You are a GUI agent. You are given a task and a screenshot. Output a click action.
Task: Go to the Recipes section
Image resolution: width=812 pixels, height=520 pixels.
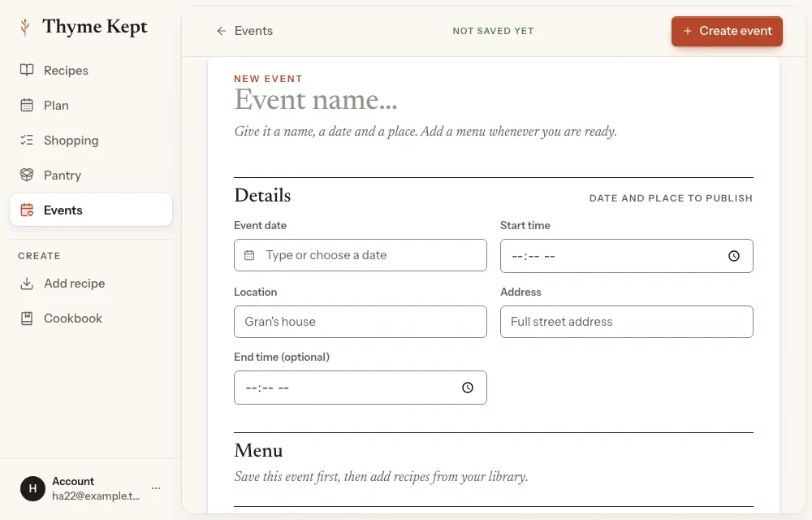click(91, 71)
